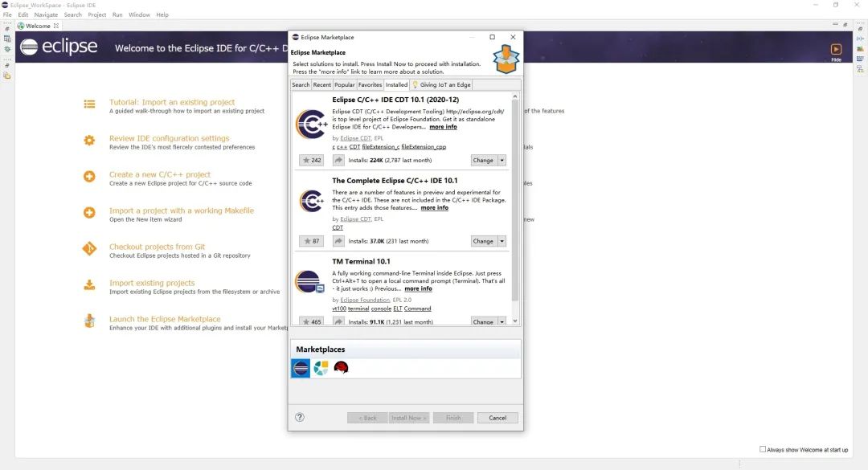The image size is (868, 470).
Task: Share the TM Terminal 10.1 entry
Action: (338, 321)
